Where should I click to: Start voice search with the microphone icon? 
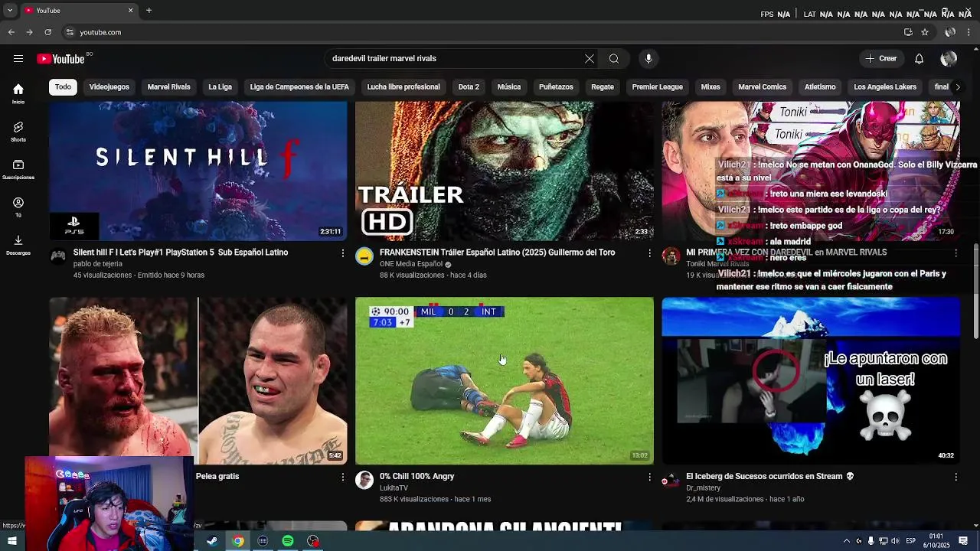[648, 59]
